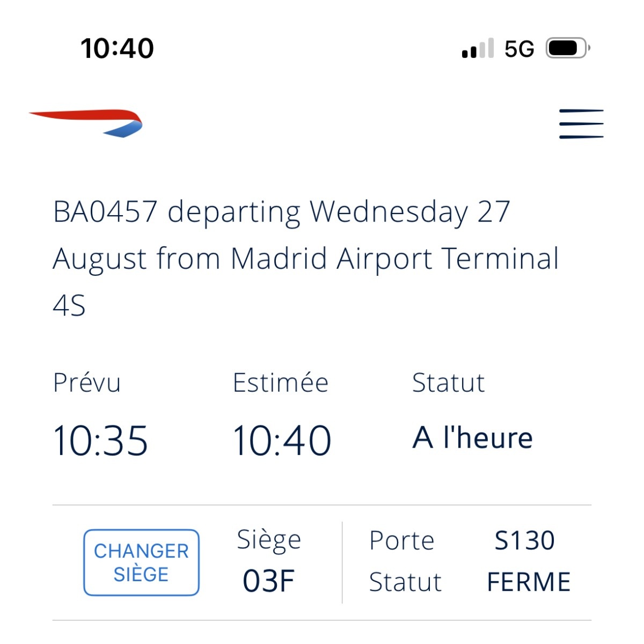
Task: Tap the status bar clock showing 10:40
Action: [x=117, y=48]
